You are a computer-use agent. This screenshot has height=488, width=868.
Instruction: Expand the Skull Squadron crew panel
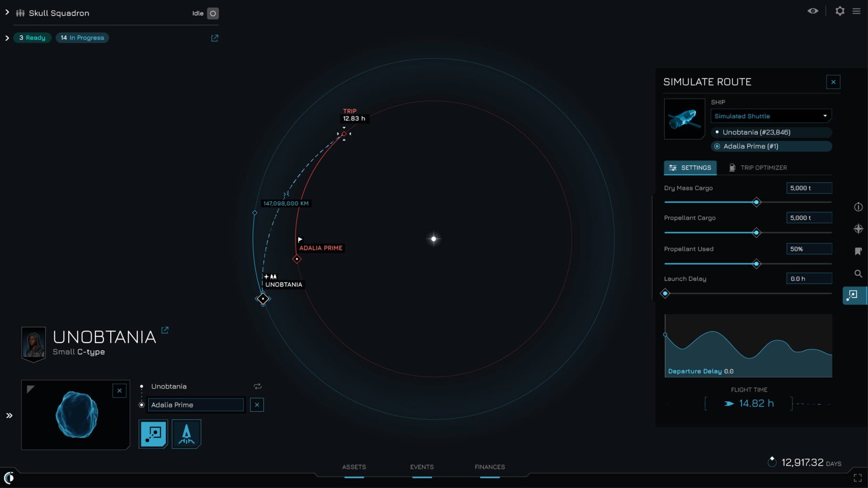[x=7, y=13]
